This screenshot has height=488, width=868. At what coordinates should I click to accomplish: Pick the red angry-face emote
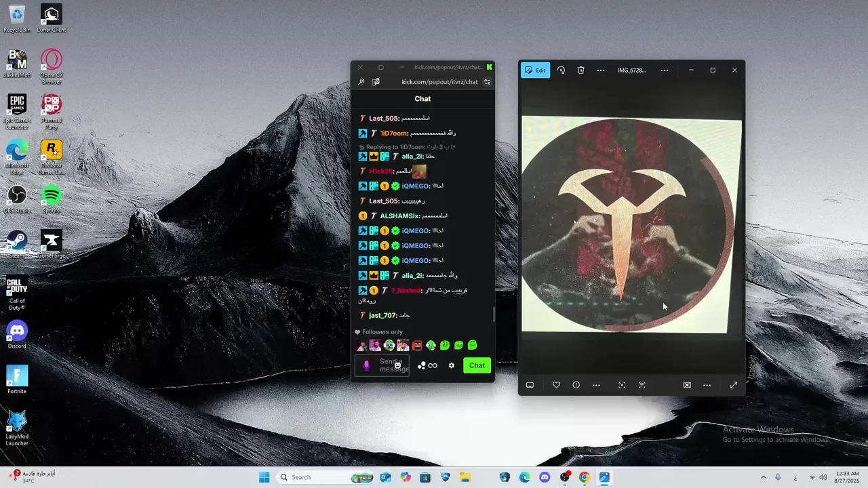[417, 346]
